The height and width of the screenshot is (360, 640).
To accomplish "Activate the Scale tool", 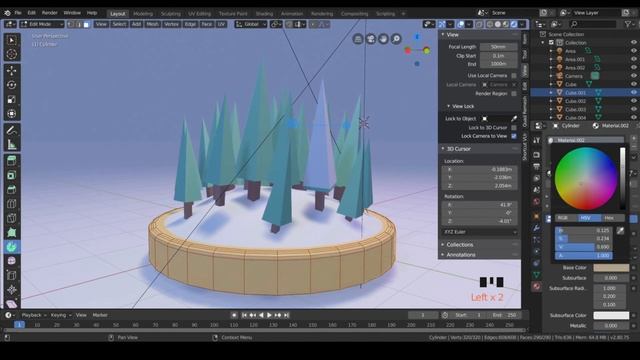I will pos(11,99).
